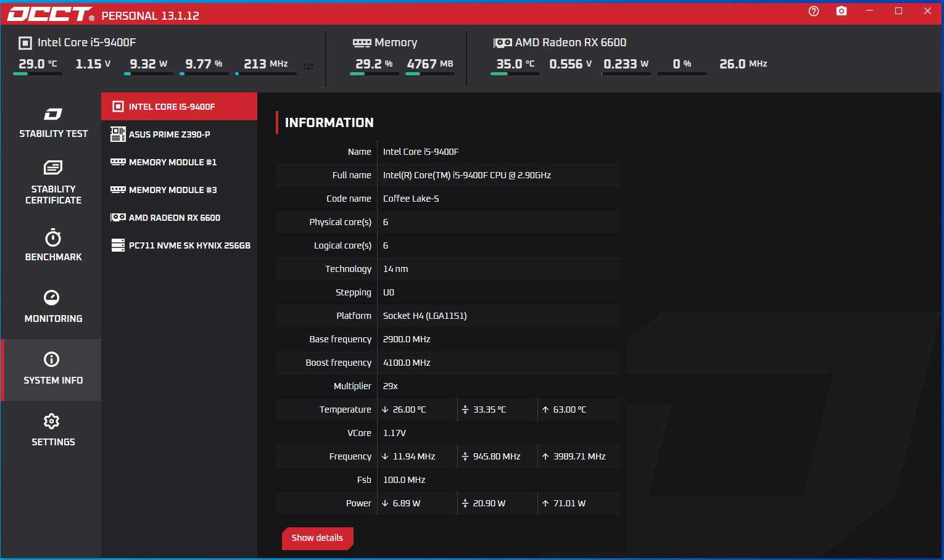
Task: Close the OCCT window
Action: (x=927, y=11)
